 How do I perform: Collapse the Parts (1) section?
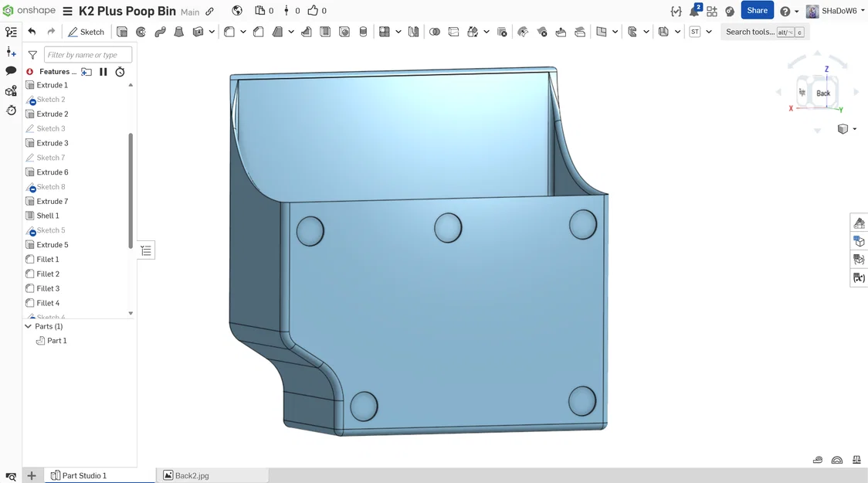[29, 326]
